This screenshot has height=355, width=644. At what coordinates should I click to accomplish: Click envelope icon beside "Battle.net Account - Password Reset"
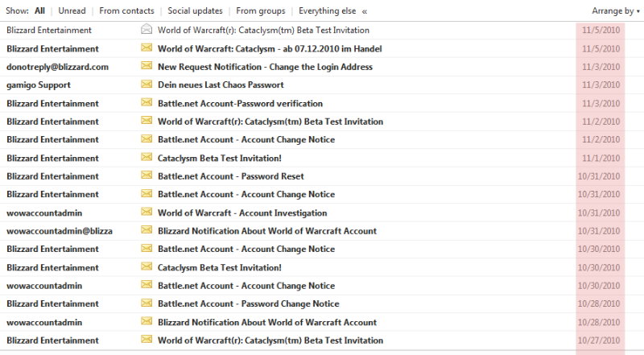click(147, 175)
